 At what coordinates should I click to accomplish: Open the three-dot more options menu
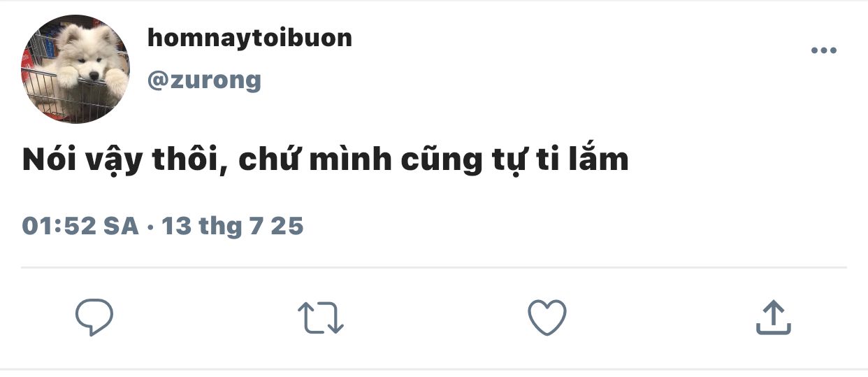coord(823,50)
